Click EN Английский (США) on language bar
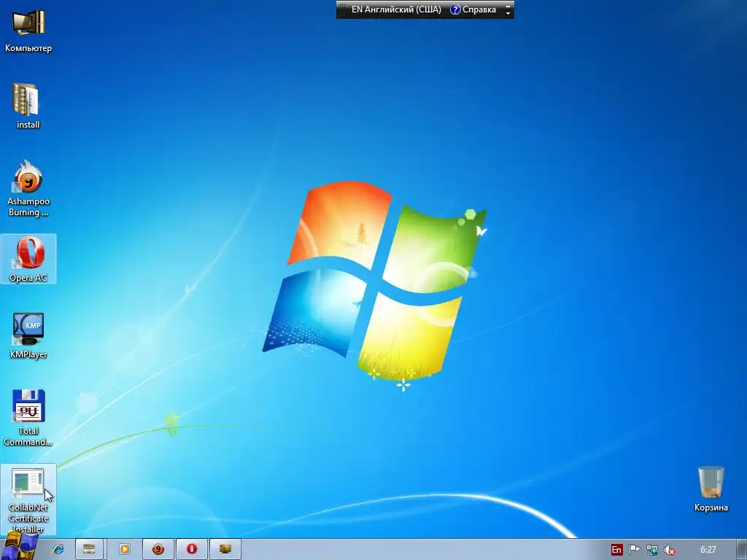747x560 pixels. coord(396,9)
